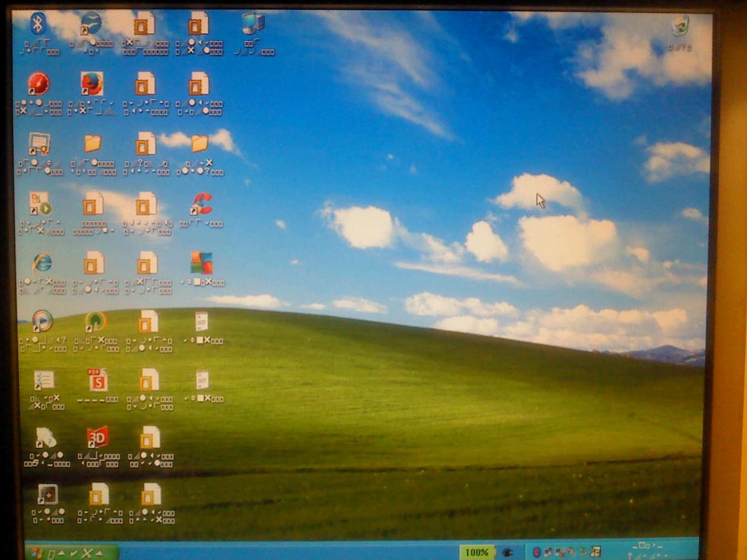Open the help document with question mark

(x=45, y=438)
